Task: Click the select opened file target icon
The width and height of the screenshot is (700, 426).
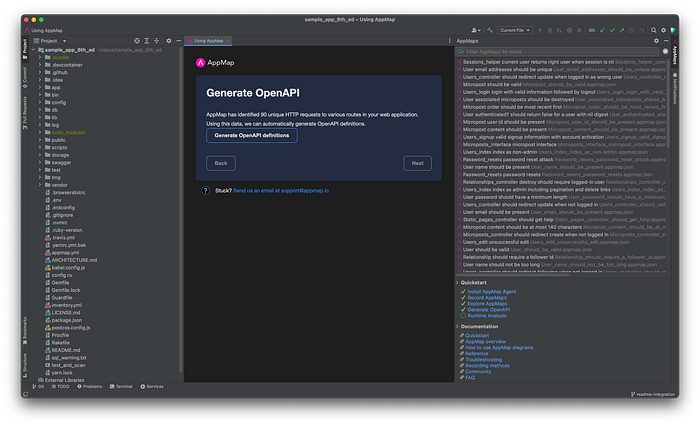Action: coord(137,41)
